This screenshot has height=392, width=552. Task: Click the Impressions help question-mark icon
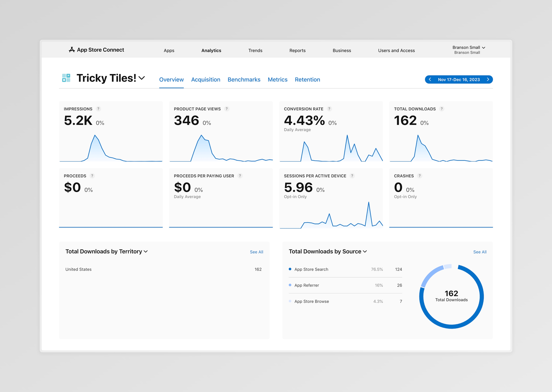pyautogui.click(x=98, y=109)
